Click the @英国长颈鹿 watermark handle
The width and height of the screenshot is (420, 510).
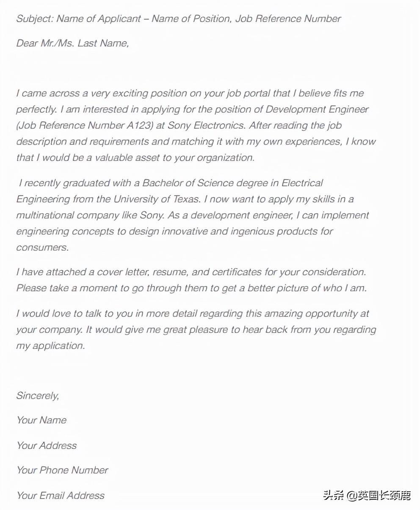[379, 495]
